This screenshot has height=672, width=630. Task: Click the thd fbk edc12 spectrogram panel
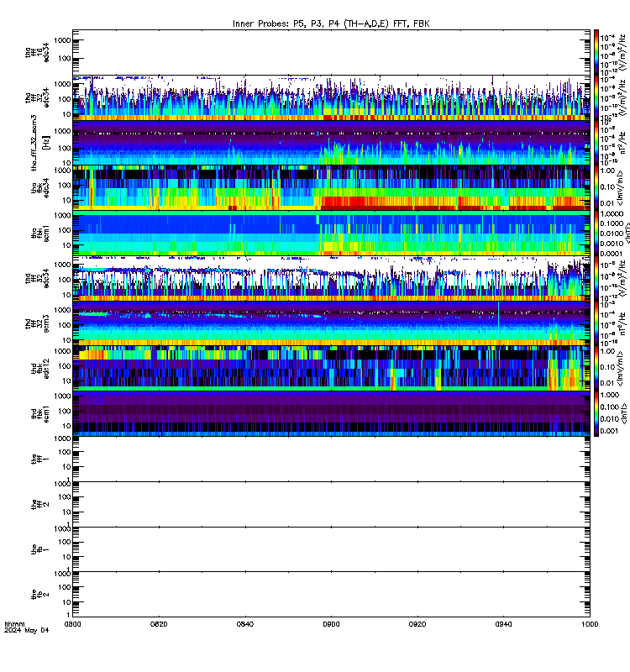(331, 369)
